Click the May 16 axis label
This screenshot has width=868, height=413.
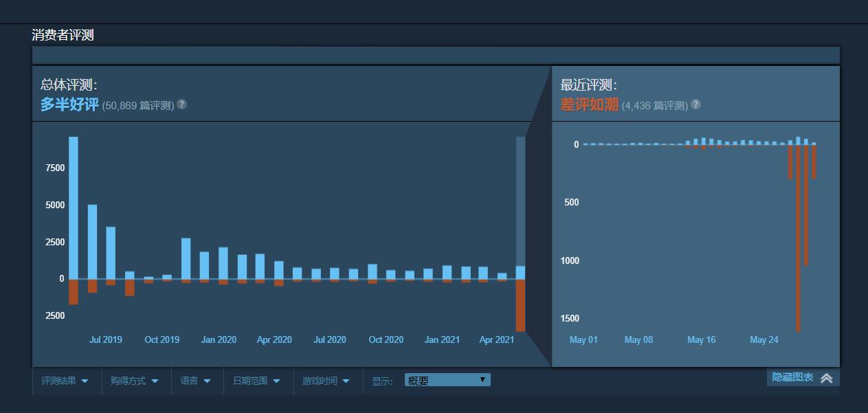pyautogui.click(x=701, y=339)
